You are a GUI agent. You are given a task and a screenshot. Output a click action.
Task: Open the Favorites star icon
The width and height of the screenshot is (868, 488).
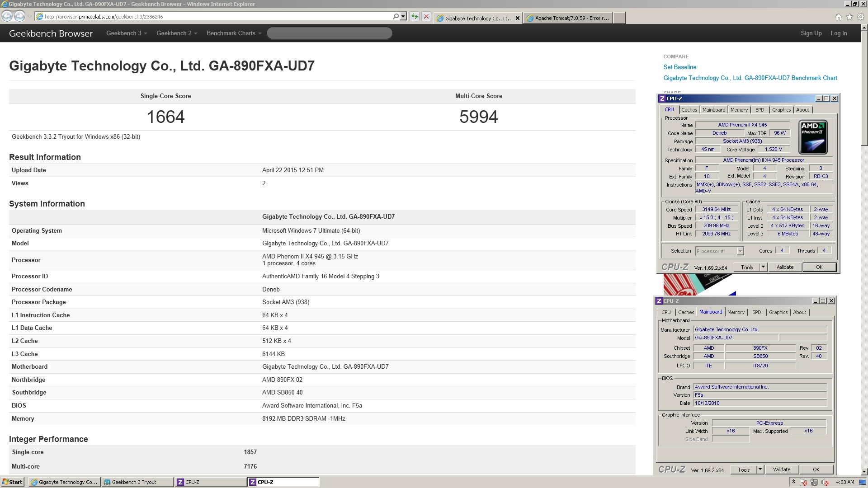tap(849, 17)
